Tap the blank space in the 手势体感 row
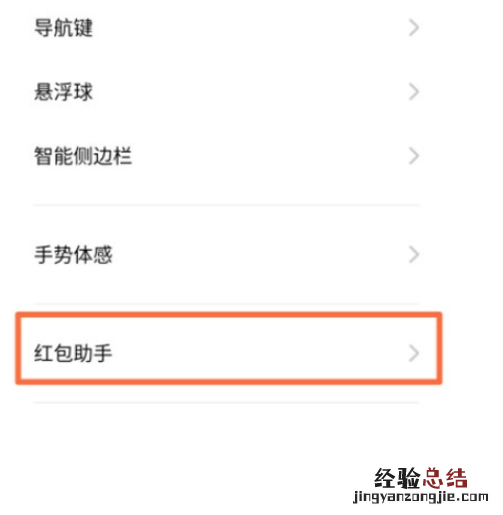 click(260, 255)
